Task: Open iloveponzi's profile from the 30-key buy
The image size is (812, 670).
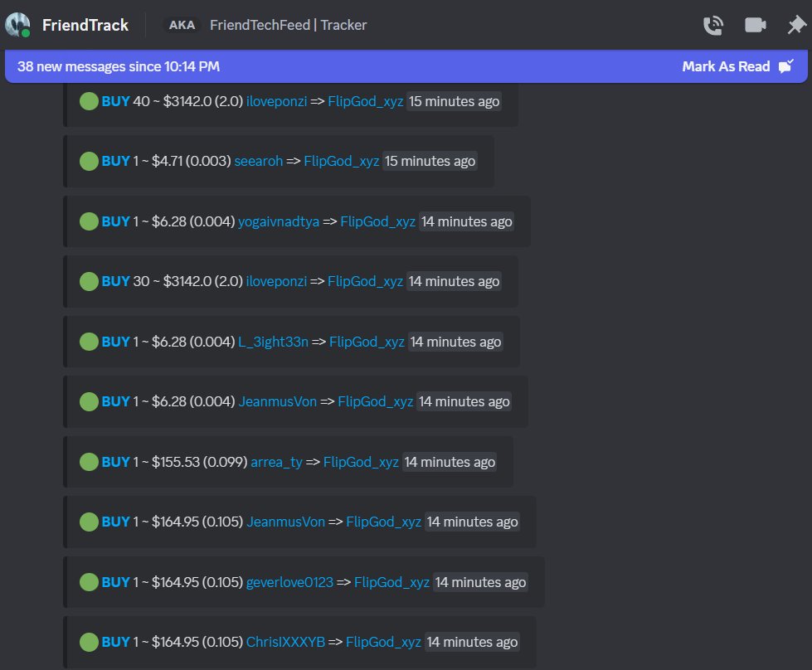Action: click(276, 281)
